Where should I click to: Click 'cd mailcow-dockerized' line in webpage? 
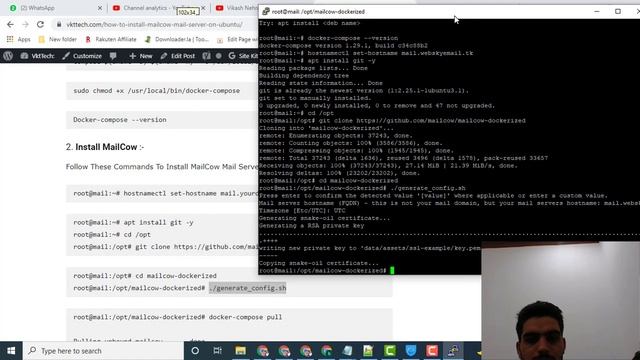point(145,276)
